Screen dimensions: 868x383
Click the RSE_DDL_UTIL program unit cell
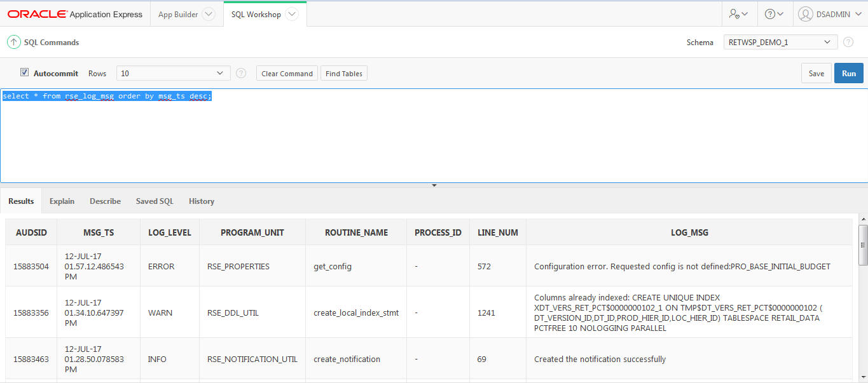[x=252, y=312]
